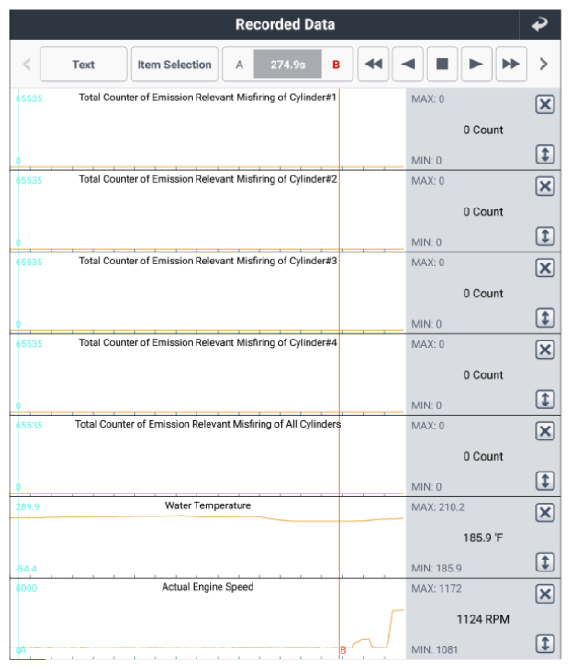The width and height of the screenshot is (571, 669).
Task: Expand Actual Engine Speed graph vertically
Action: pyautogui.click(x=545, y=644)
